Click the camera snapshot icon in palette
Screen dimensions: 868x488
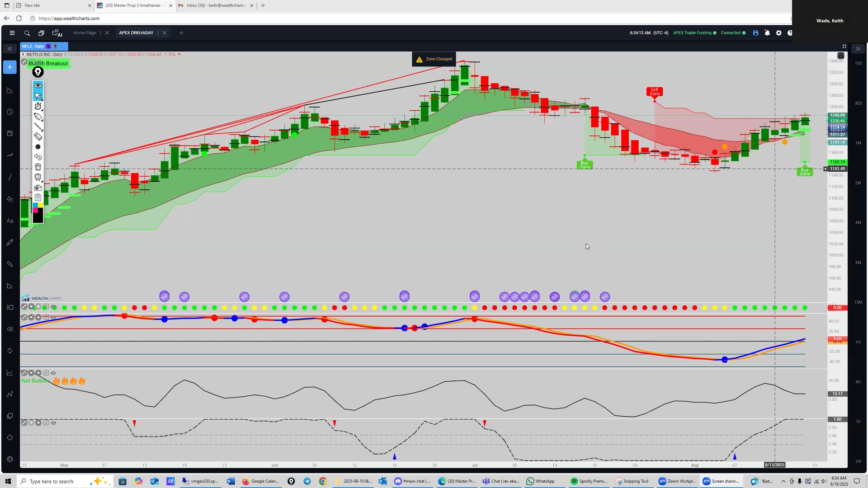pyautogui.click(x=38, y=188)
